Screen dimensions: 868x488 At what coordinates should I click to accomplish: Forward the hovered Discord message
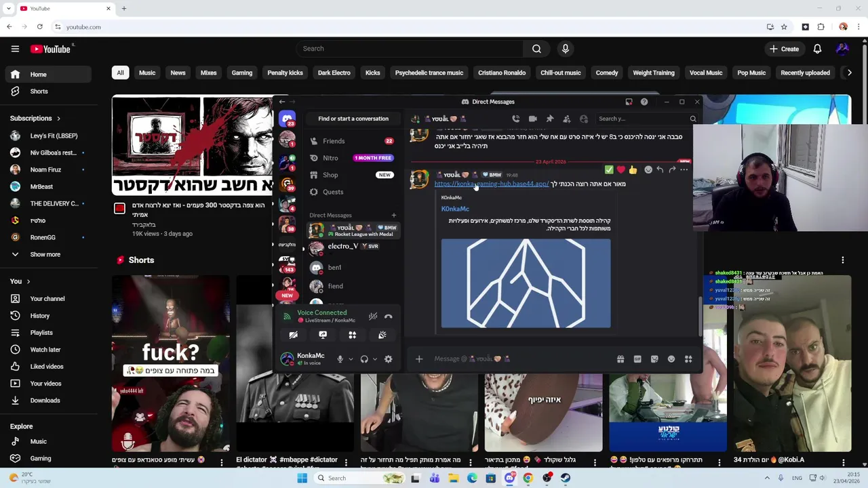tap(672, 170)
